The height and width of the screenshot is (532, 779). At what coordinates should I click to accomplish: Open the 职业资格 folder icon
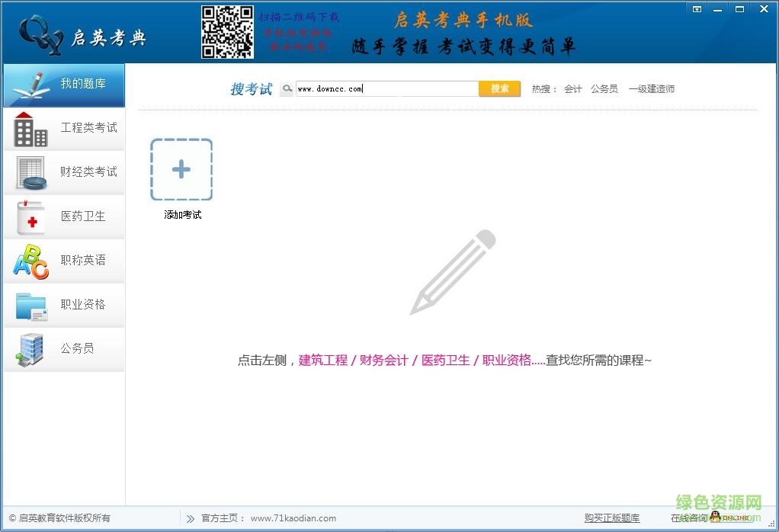pos(32,306)
